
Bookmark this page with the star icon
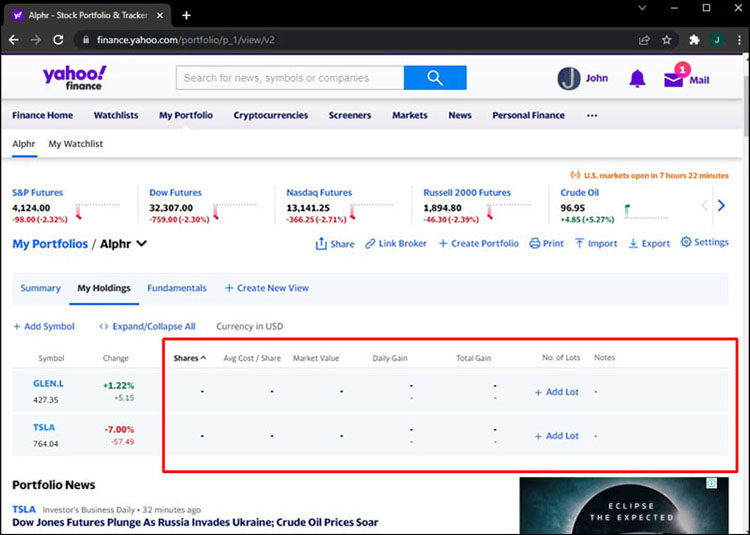(666, 40)
